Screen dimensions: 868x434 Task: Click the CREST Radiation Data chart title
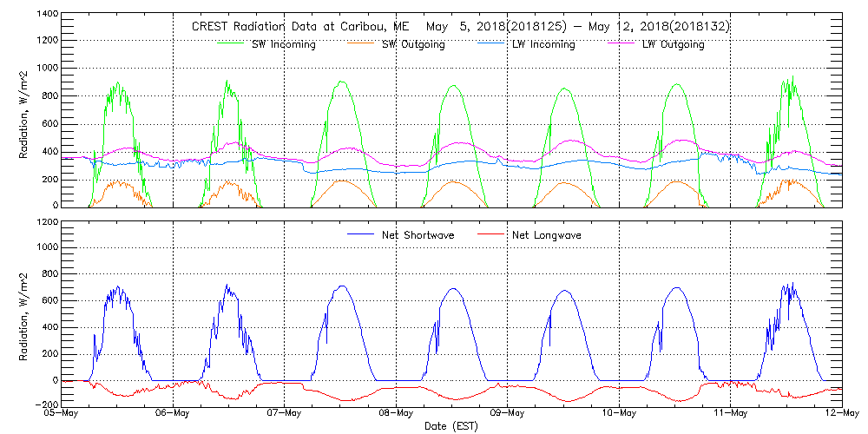(460, 27)
